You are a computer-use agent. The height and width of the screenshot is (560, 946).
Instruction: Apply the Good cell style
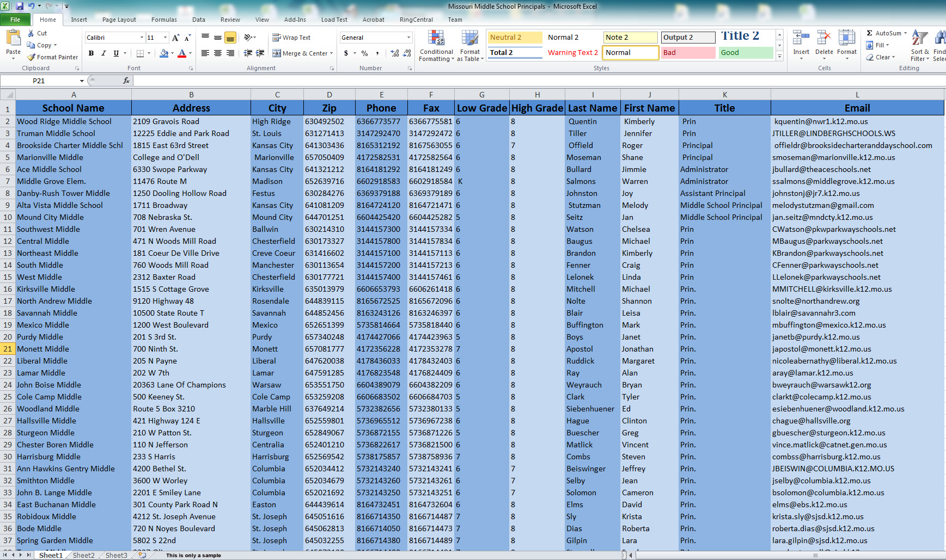point(746,53)
